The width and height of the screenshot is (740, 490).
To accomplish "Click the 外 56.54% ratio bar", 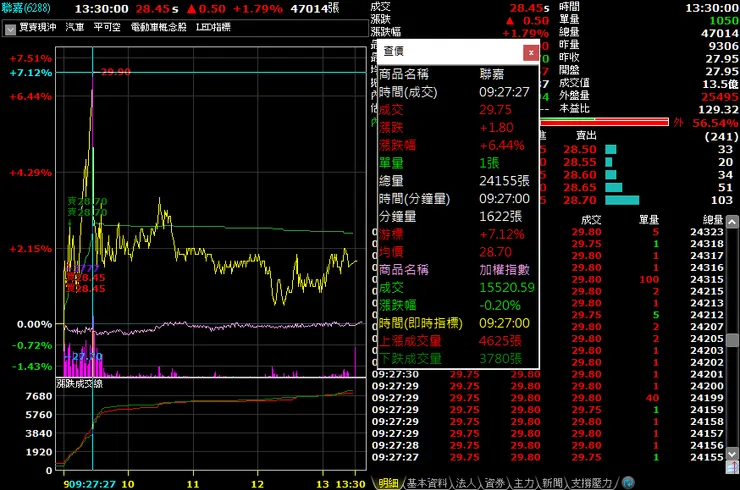I will [604, 122].
